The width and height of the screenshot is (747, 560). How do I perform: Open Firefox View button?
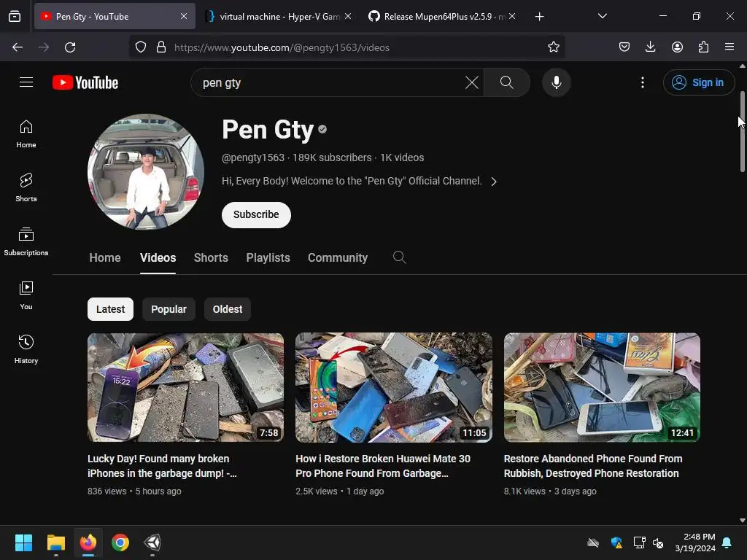tap(15, 17)
